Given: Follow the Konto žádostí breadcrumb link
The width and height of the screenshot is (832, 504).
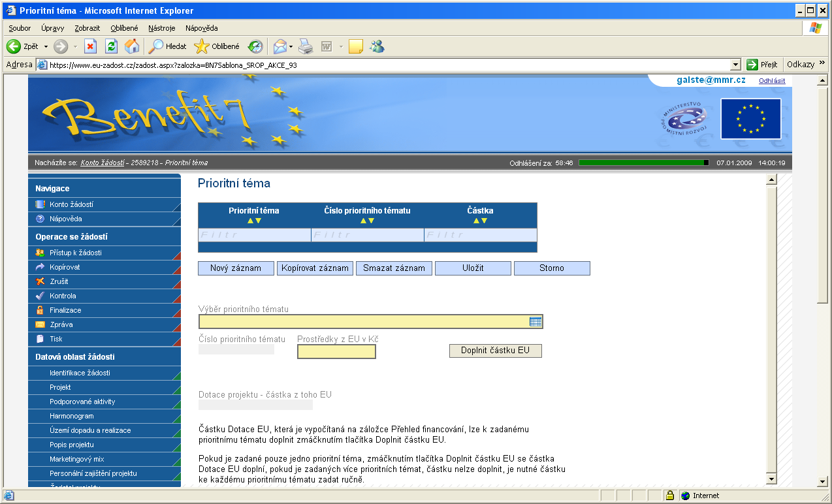Looking at the screenshot, I should pos(103,163).
